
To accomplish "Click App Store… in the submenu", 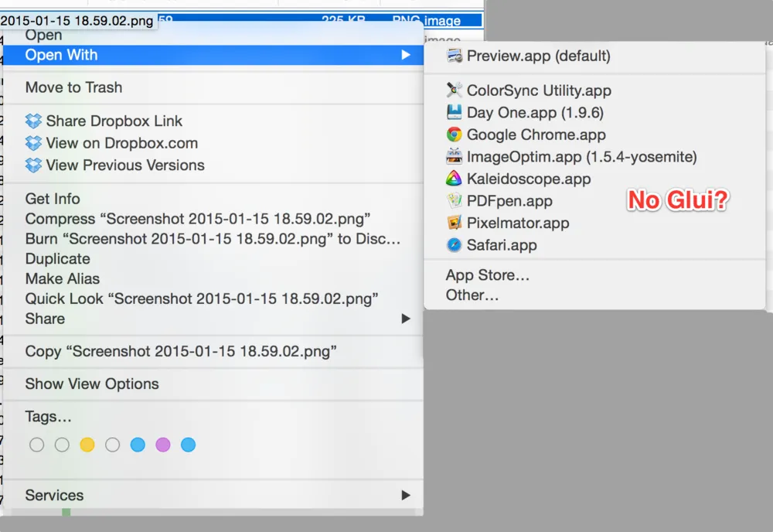I will [487, 275].
